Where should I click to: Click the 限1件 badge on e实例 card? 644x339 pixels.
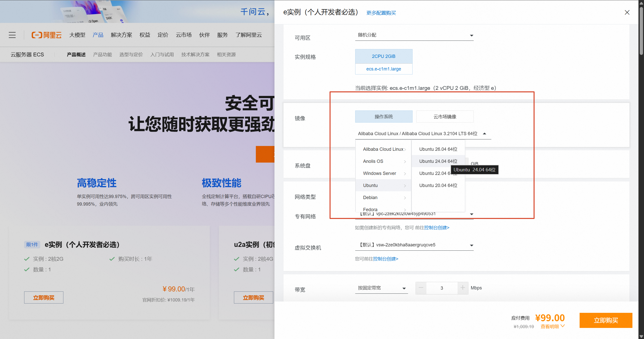(32, 245)
